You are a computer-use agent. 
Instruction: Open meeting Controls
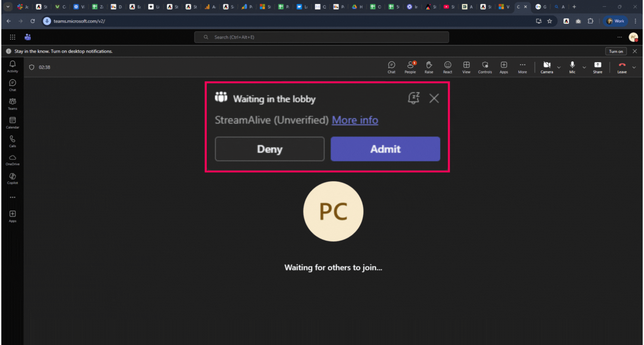tap(485, 67)
